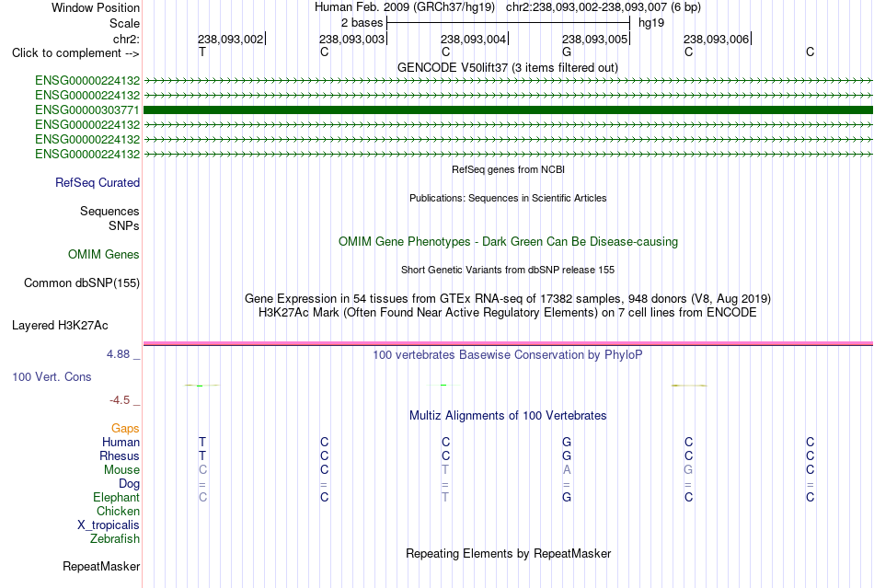Click the -4.5 lower scale value
The height and width of the screenshot is (588, 874).
click(x=120, y=400)
